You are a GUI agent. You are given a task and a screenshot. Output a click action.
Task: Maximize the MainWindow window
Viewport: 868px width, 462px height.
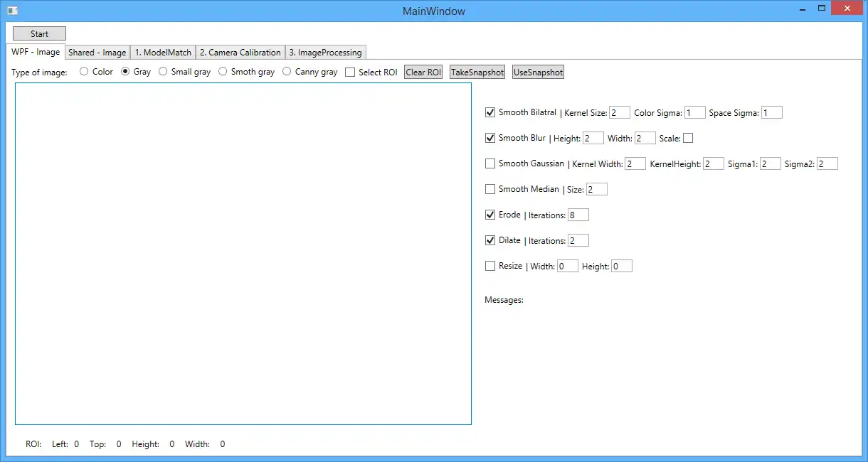pyautogui.click(x=822, y=9)
